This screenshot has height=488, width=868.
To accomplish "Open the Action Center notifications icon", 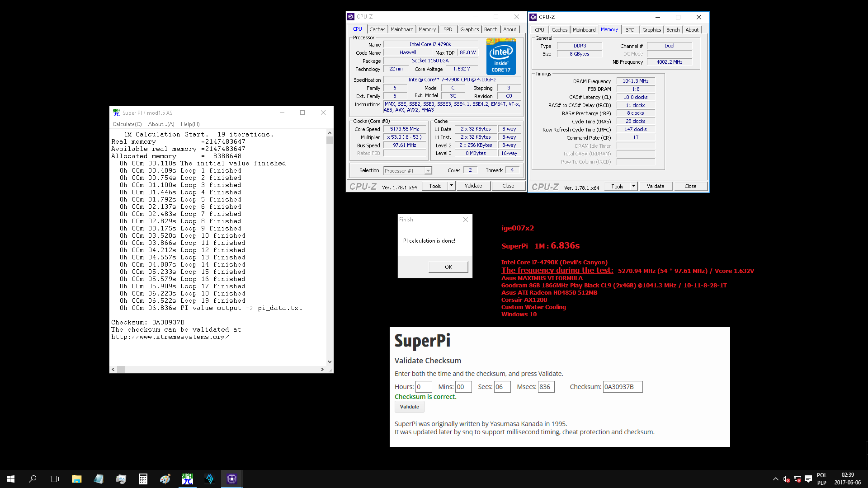I will pyautogui.click(x=808, y=479).
